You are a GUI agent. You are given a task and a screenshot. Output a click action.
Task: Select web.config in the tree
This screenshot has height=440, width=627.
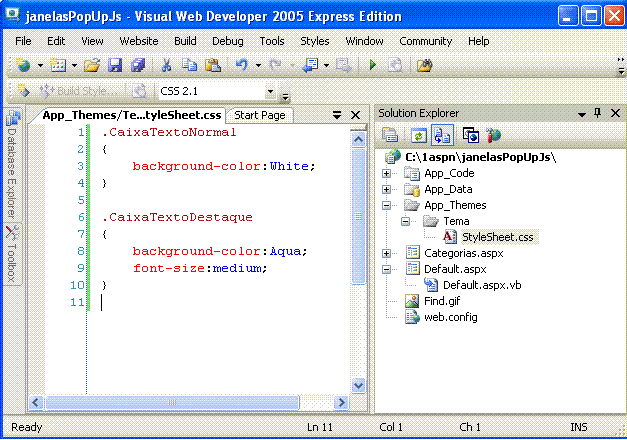click(x=451, y=317)
